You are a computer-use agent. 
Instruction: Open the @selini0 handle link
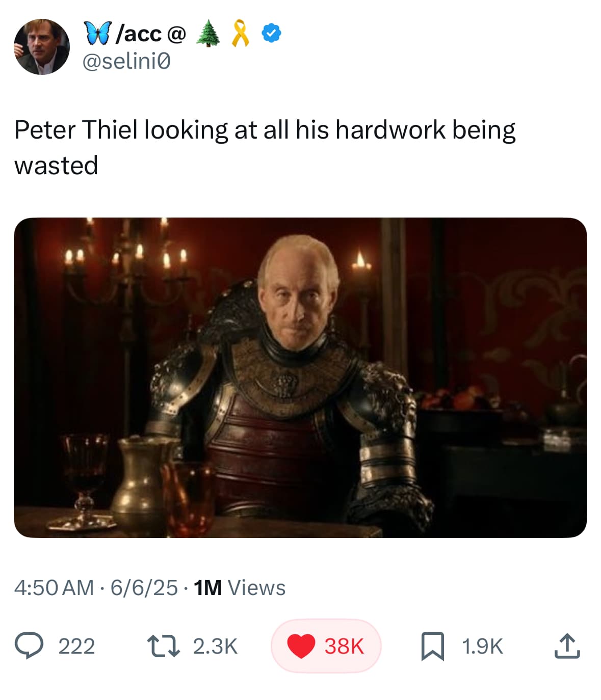[x=126, y=61]
